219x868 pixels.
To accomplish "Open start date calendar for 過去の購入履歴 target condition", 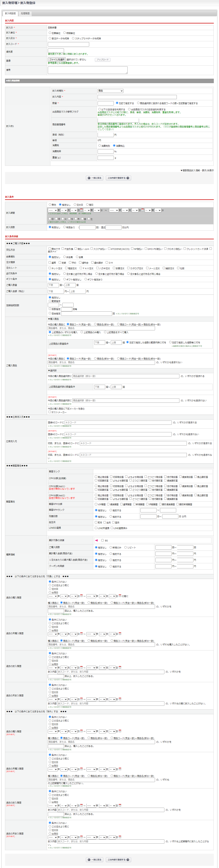I will pos(81,596).
